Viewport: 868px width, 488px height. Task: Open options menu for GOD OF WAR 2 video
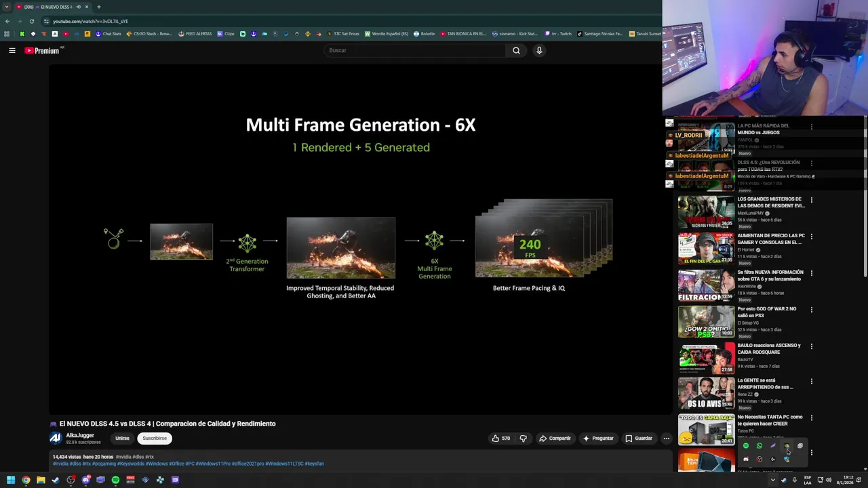click(811, 310)
